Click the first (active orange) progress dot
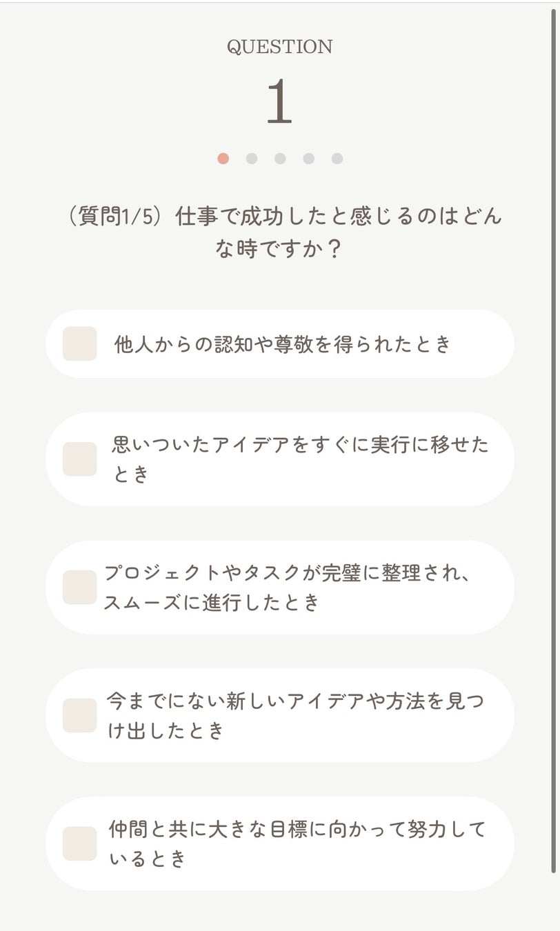 (223, 159)
